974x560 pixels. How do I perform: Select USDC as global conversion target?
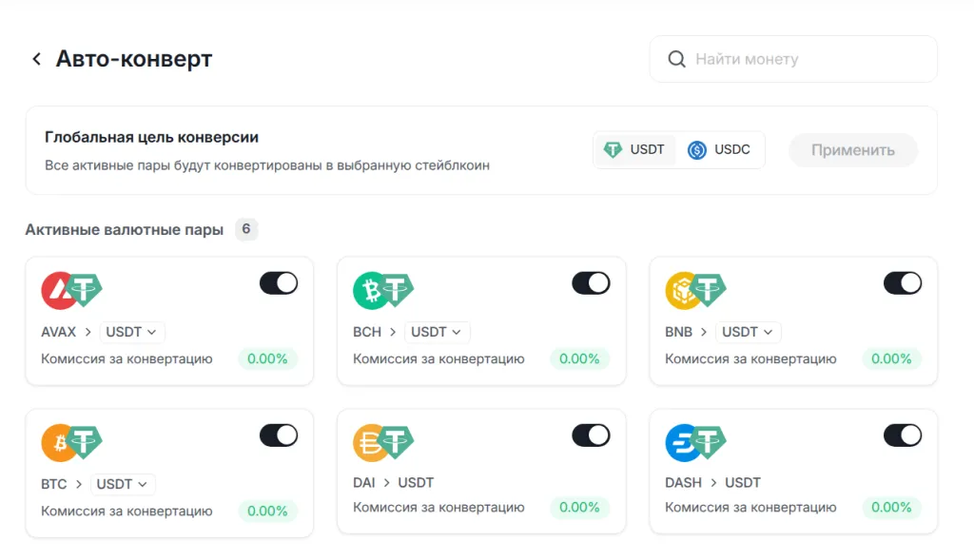[x=720, y=150]
